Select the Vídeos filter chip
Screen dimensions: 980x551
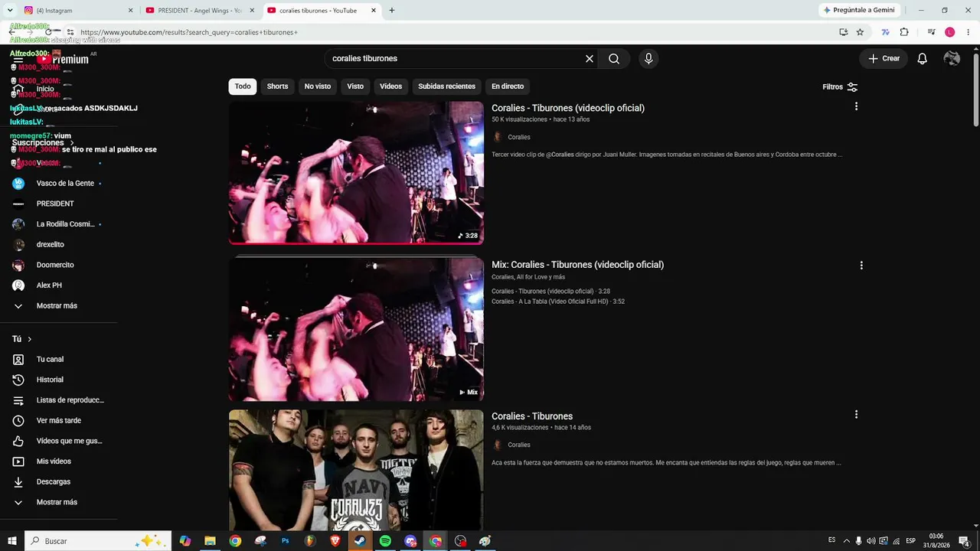(x=390, y=86)
